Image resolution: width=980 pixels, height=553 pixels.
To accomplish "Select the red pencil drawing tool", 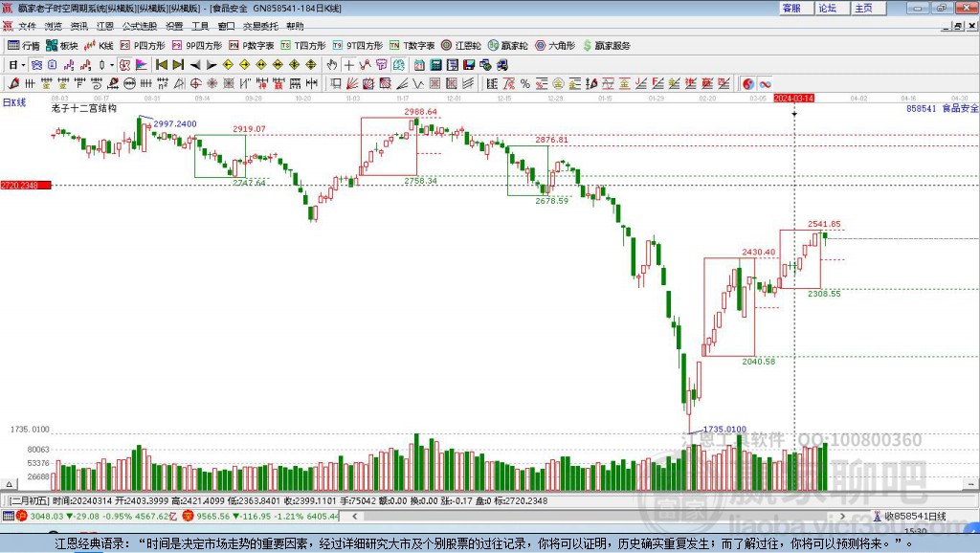I will point(13,84).
